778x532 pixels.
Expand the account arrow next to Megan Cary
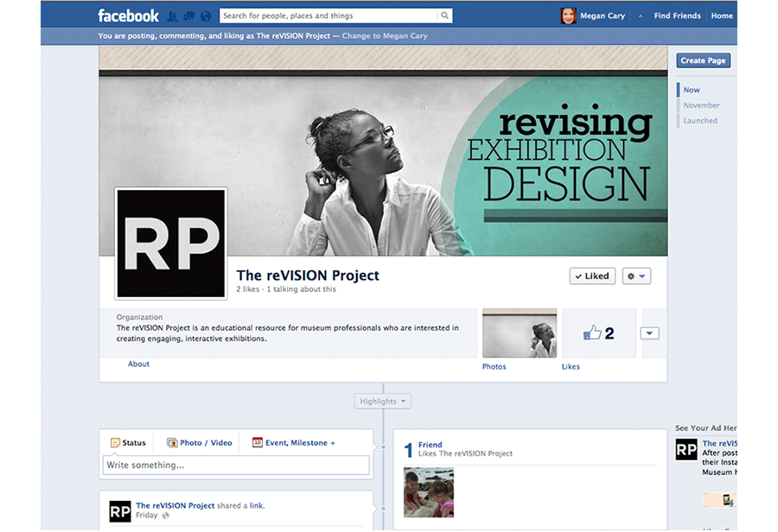click(641, 16)
